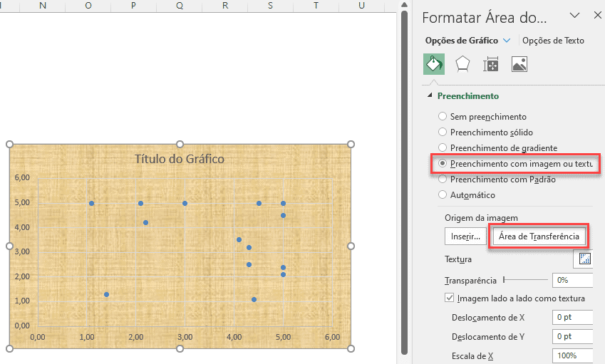Select 'Sem preenchimento' radio option

click(x=443, y=116)
